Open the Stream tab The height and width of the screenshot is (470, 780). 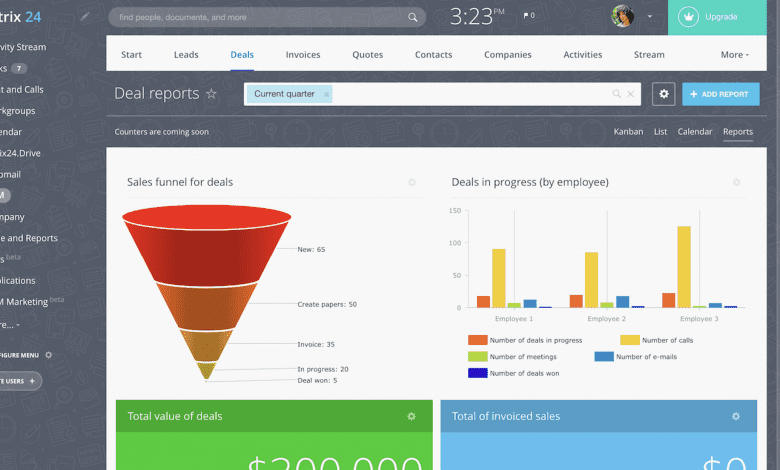pyautogui.click(x=649, y=55)
